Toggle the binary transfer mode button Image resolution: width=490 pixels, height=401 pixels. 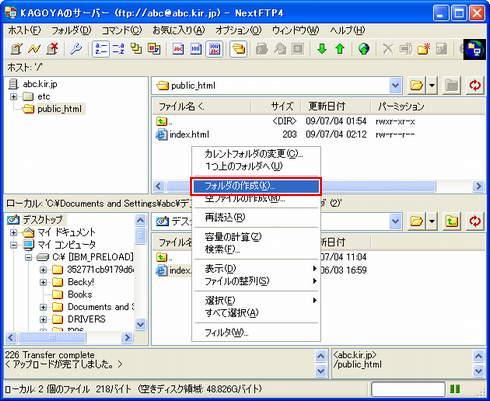tap(196, 49)
